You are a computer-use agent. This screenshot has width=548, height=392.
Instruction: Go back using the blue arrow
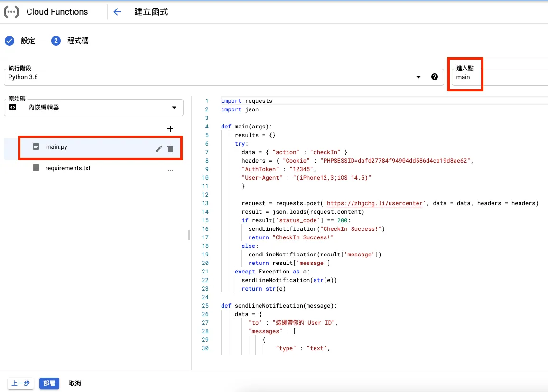[x=118, y=12]
